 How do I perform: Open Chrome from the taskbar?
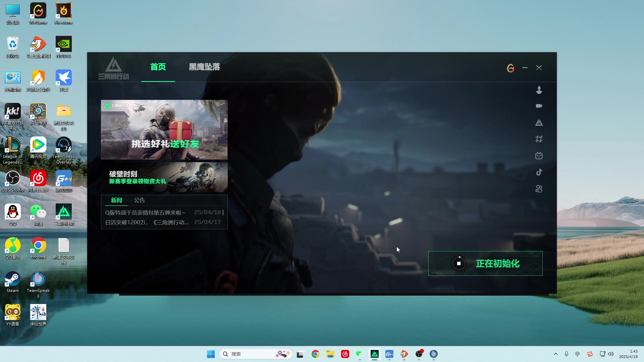point(315,354)
